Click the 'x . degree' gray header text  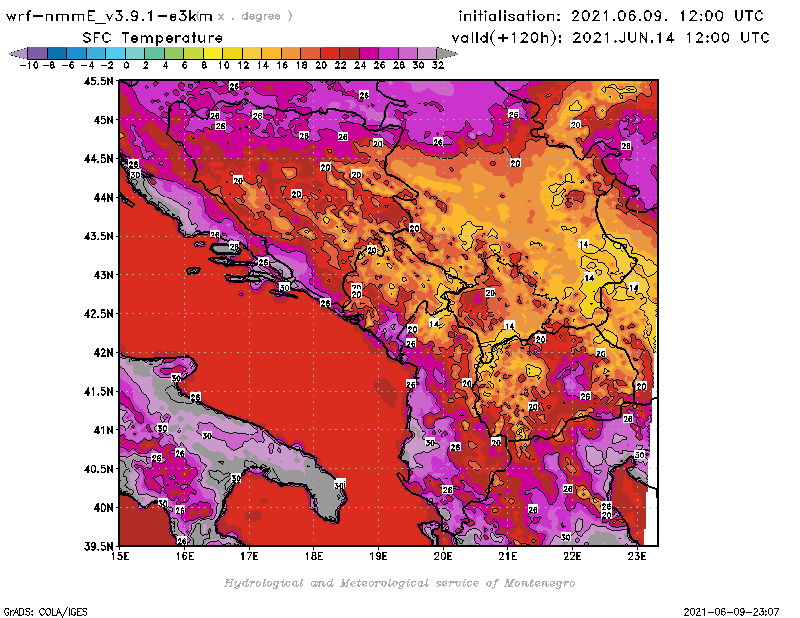(x=254, y=16)
